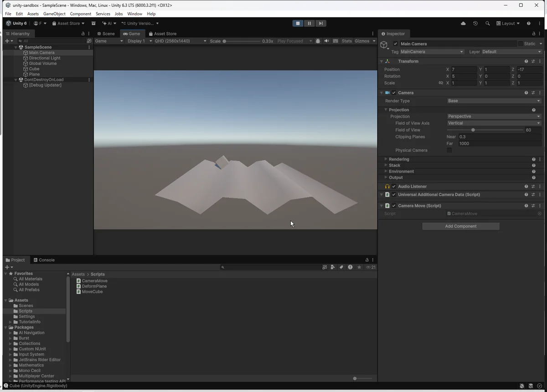Viewport: 547px width, 392px height.
Task: Click the Stats button in Game view
Action: click(346, 41)
